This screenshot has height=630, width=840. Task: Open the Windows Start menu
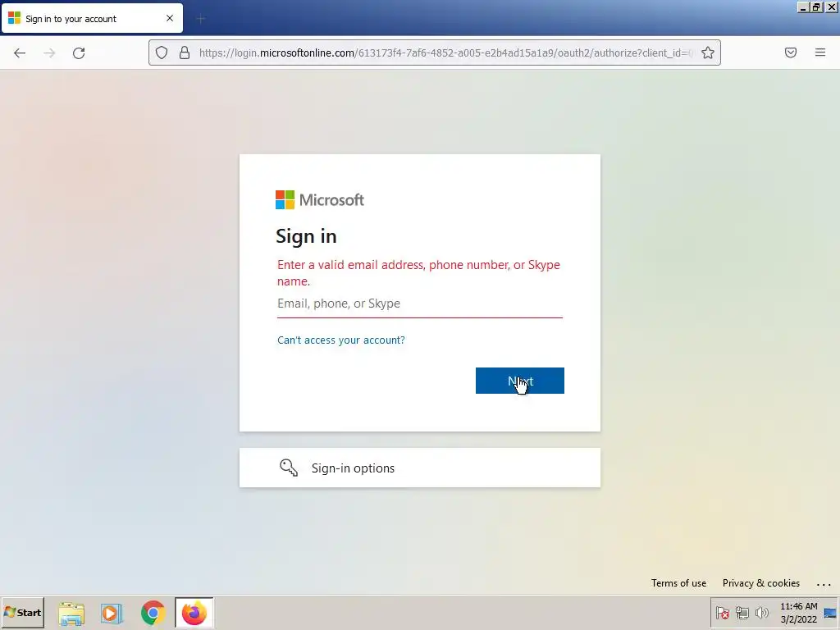pos(22,612)
